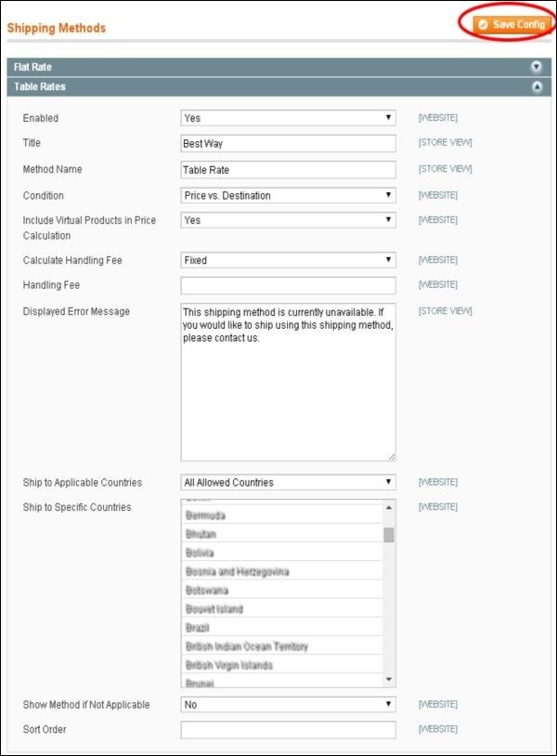
Task: Open the Show Method if Not Applicable dropdown
Action: click(x=288, y=704)
